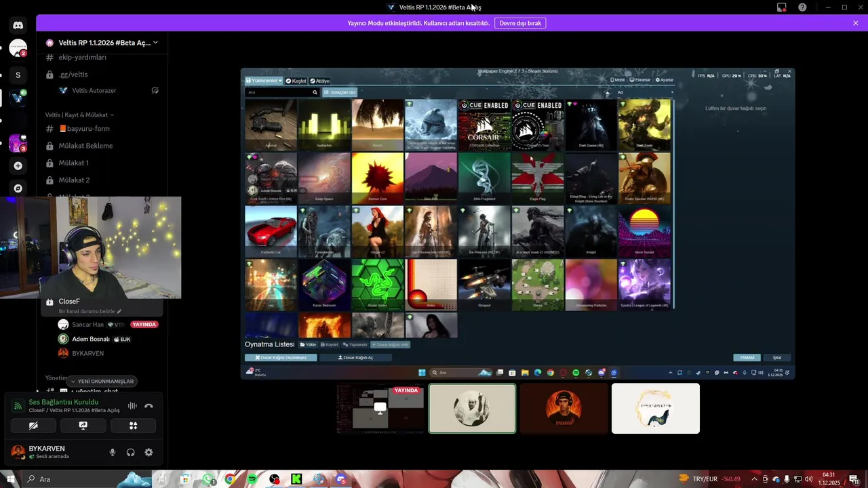
Task: Open connection info green signal icon
Action: pyautogui.click(x=18, y=406)
